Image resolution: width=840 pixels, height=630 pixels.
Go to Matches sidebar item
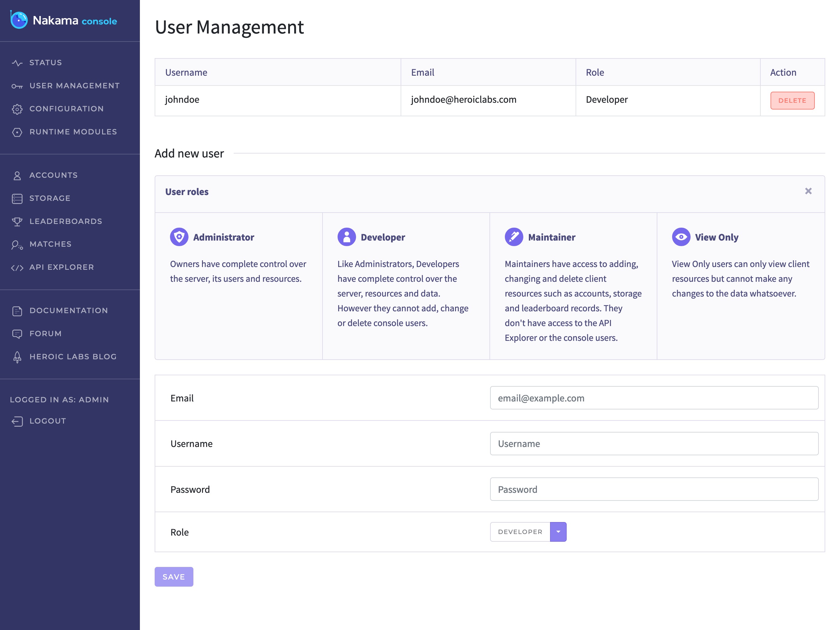(x=50, y=244)
